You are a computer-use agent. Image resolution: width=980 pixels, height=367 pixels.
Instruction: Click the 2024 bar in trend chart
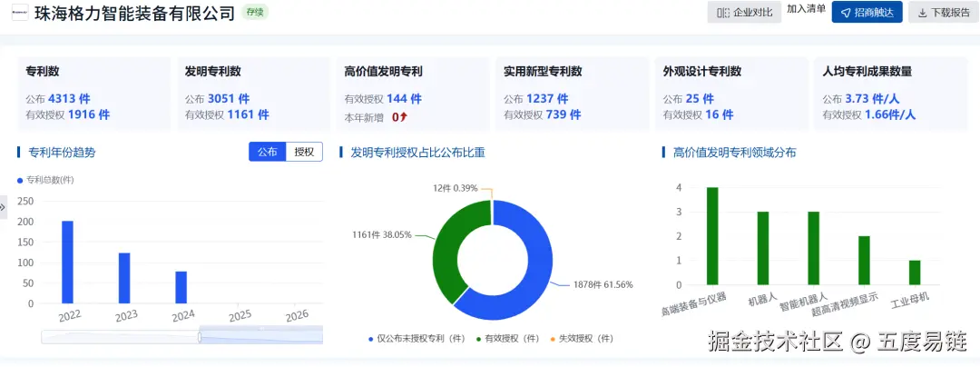click(x=181, y=287)
